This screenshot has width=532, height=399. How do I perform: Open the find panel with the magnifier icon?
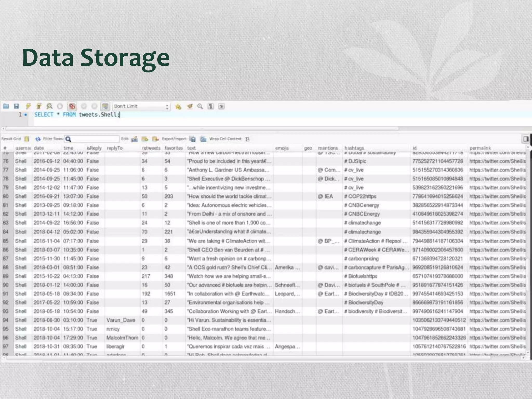point(200,106)
